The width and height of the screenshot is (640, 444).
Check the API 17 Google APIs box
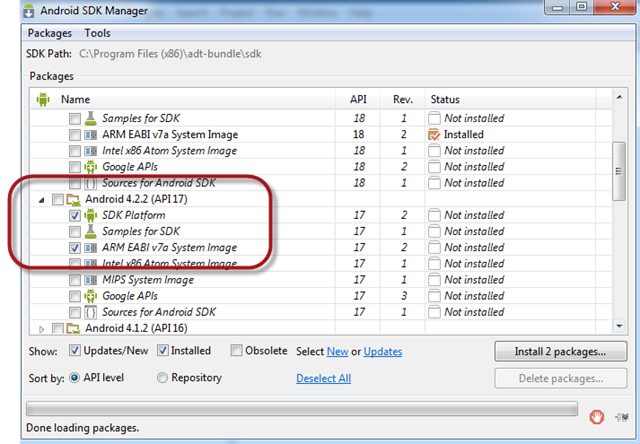pyautogui.click(x=75, y=296)
